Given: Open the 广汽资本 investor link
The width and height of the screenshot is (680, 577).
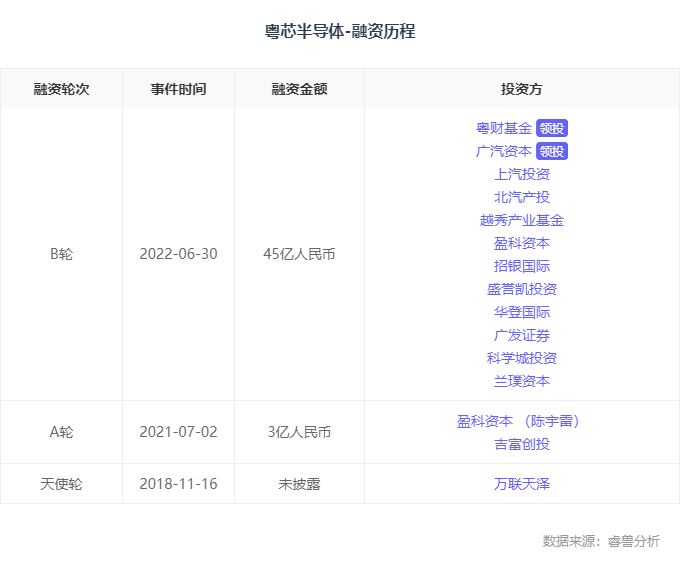Looking at the screenshot, I should click(x=504, y=151).
